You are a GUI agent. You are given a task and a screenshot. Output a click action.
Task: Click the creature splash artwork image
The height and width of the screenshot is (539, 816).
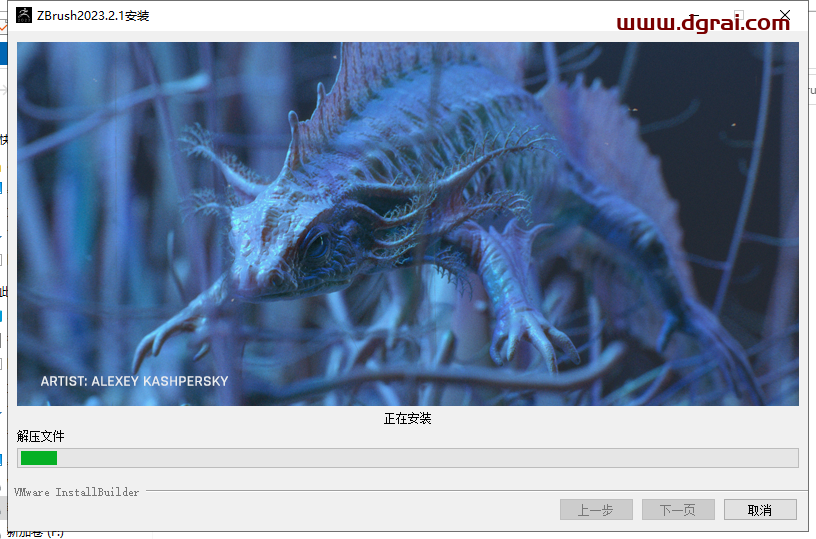click(x=407, y=224)
